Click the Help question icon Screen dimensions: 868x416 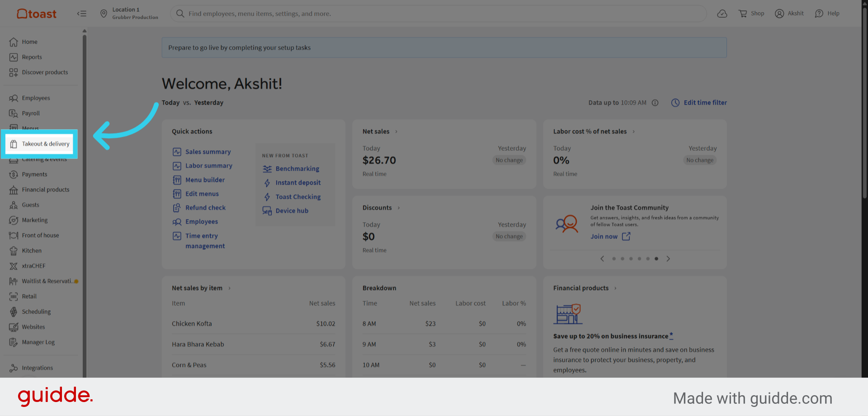819,14
